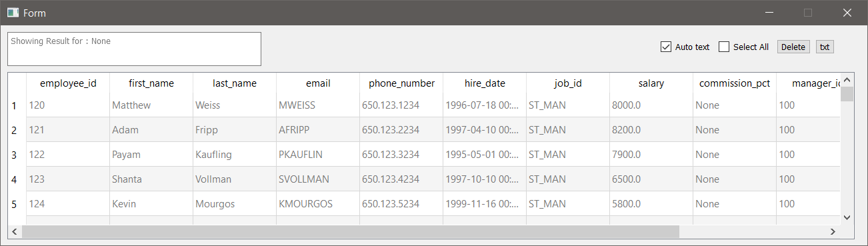868x246 pixels.
Task: Click the hire_date column header
Action: [x=485, y=83]
